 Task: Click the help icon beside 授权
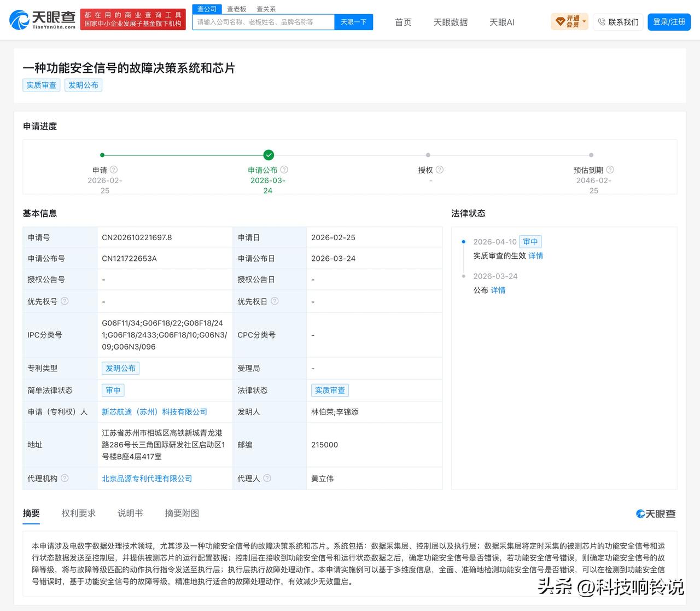tap(440, 170)
